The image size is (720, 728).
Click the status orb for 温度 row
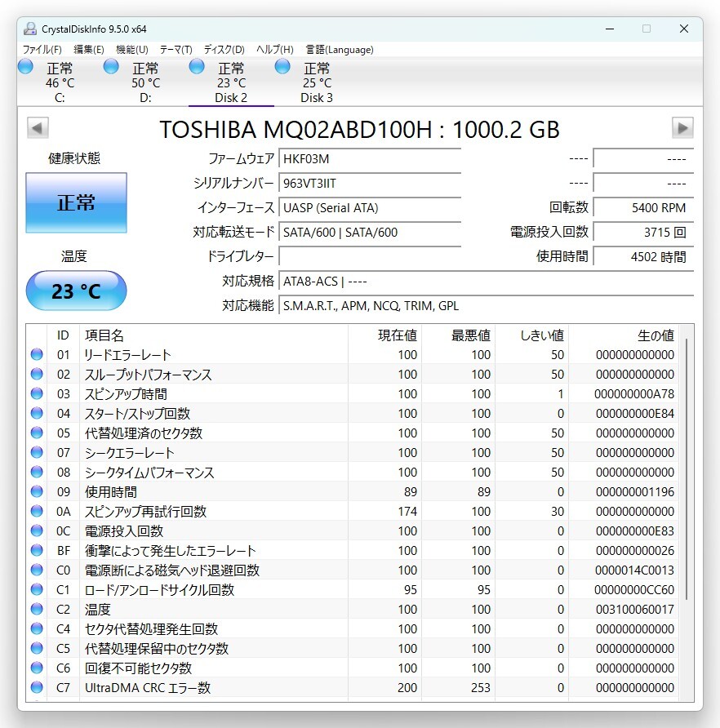click(37, 609)
